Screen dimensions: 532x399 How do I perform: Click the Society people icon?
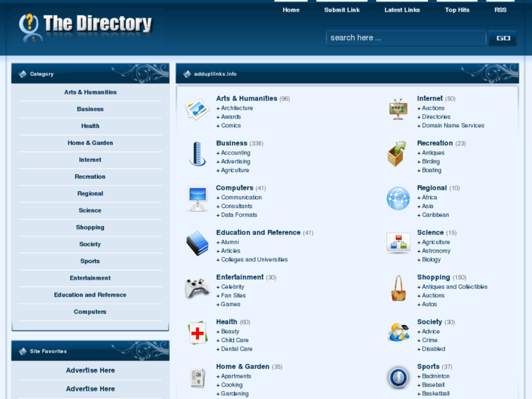tap(399, 332)
